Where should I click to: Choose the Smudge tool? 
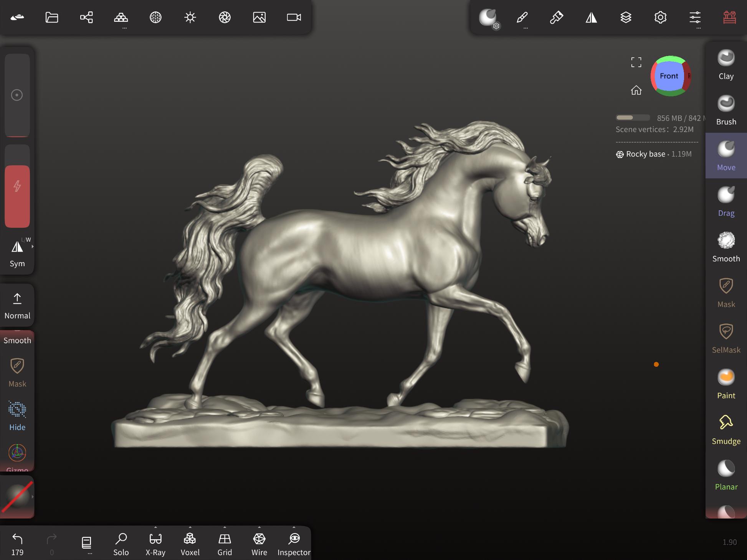[x=726, y=430]
